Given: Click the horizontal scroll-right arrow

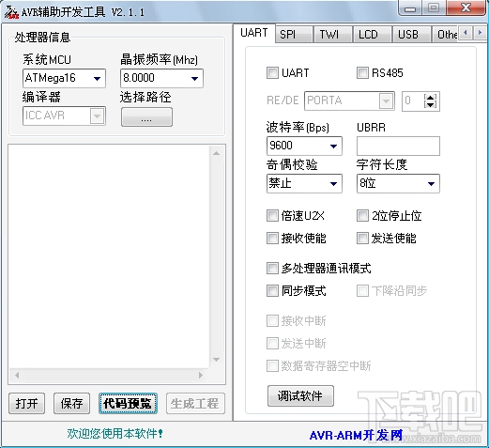Looking at the screenshot, I should coord(201,375).
